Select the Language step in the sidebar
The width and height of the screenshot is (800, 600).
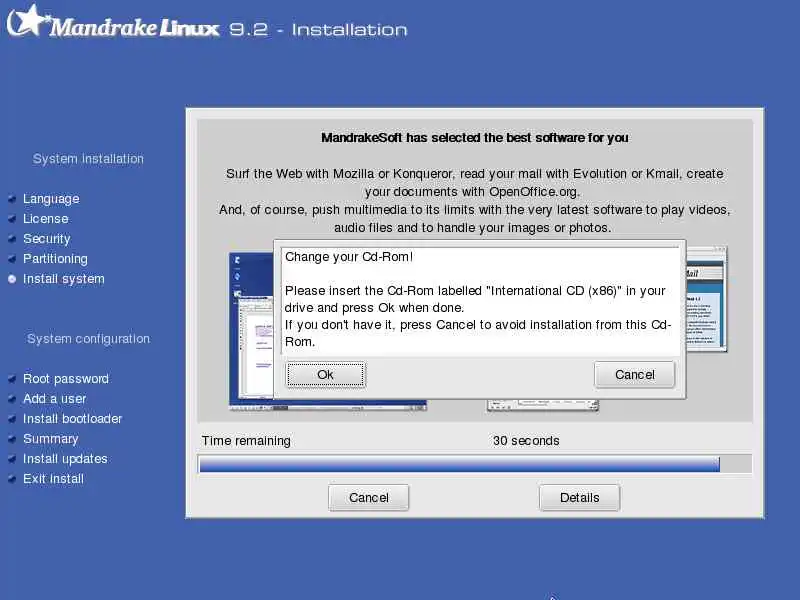tap(51, 198)
